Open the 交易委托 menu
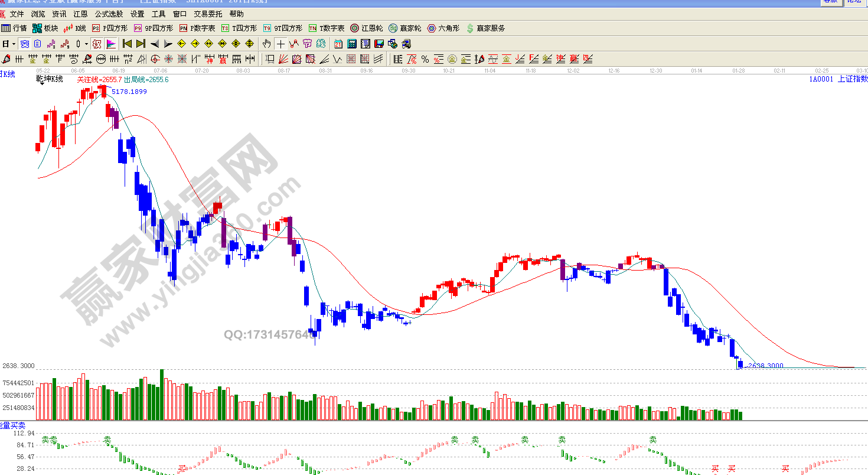The width and height of the screenshot is (868, 475). [x=208, y=14]
